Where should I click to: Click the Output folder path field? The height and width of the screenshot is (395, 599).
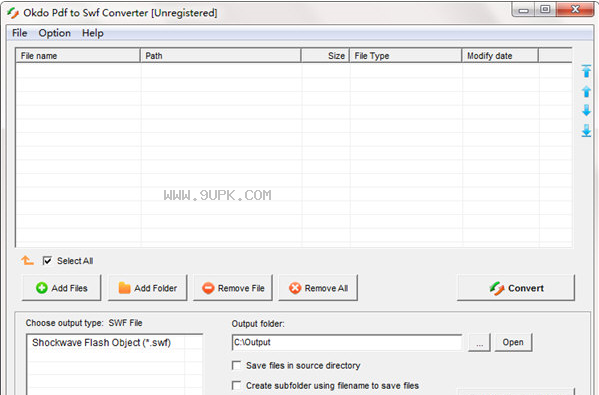pyautogui.click(x=347, y=342)
